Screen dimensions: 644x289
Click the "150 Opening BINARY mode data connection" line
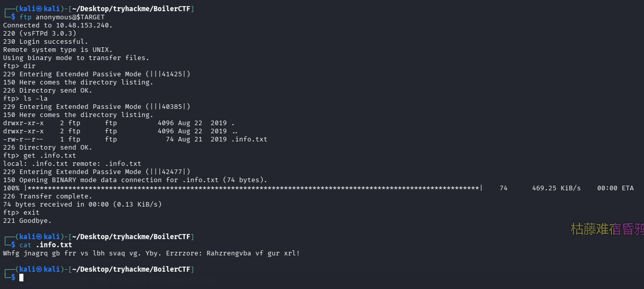tap(135, 180)
